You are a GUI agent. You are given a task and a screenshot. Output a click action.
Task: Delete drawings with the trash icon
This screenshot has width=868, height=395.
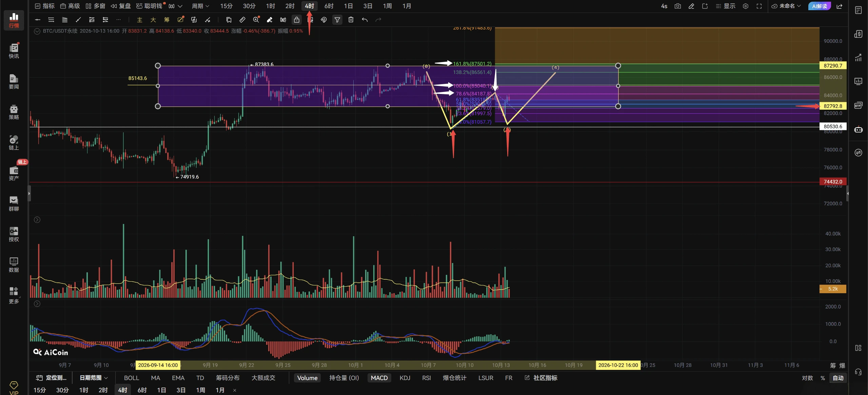point(351,20)
